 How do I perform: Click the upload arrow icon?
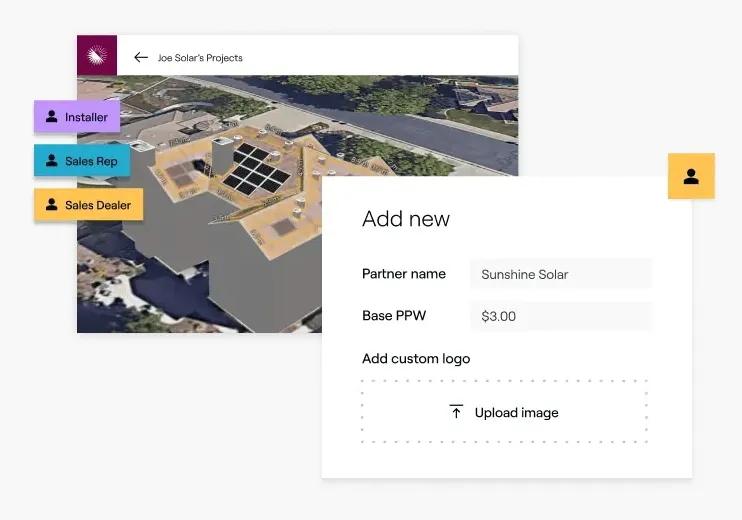click(x=456, y=412)
